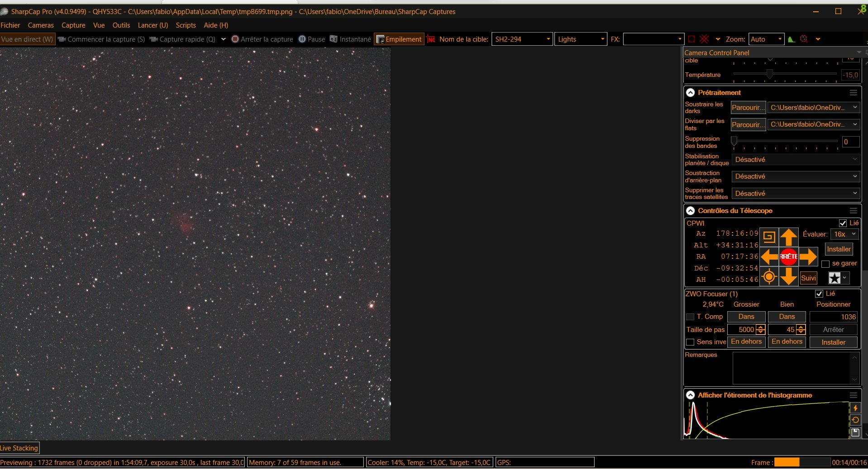
Task: Click the Remarques notes text box
Action: click(x=795, y=368)
